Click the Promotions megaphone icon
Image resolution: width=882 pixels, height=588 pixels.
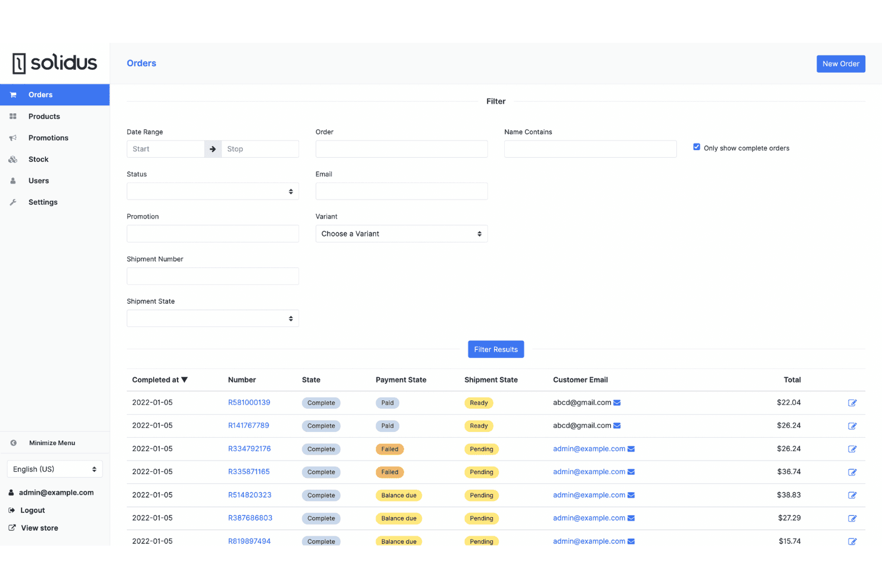[x=13, y=138]
